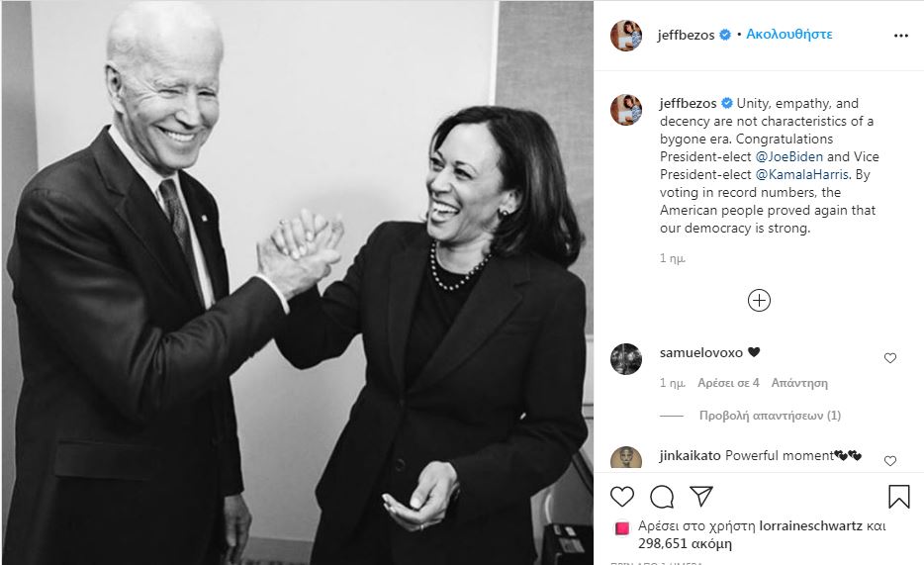Viewport: 924px width, 565px height.
Task: Follow jeffbezos with Ακολουθήστε
Action: (x=789, y=35)
